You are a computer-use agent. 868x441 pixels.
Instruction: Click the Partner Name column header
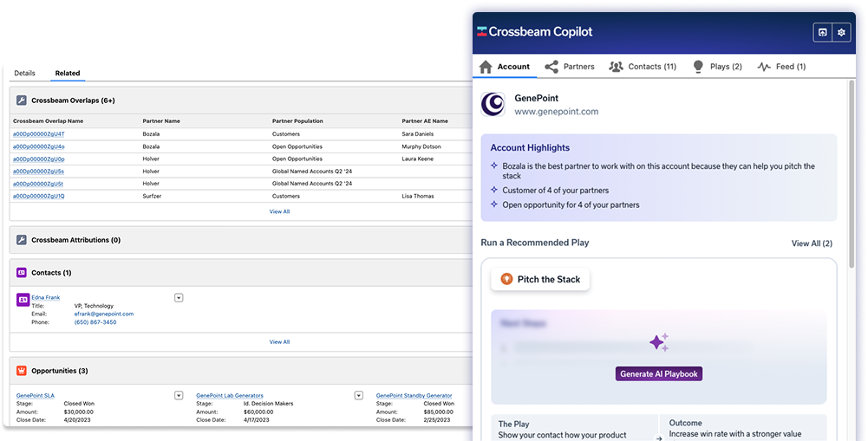coord(161,120)
